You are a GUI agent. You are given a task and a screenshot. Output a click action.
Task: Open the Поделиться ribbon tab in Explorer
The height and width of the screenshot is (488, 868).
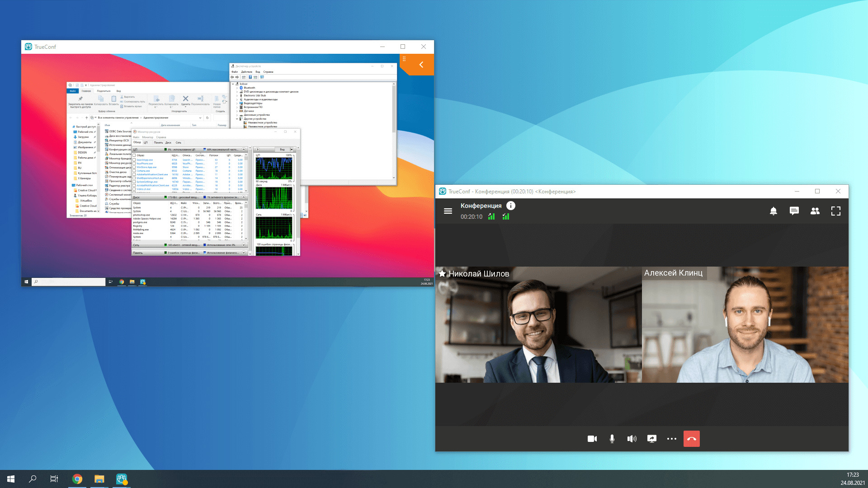104,91
